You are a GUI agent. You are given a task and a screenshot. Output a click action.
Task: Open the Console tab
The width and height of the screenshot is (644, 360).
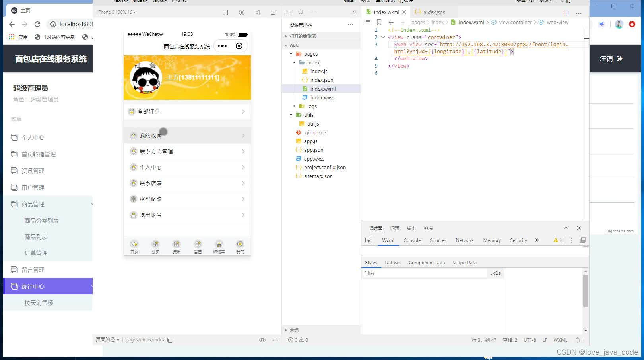point(412,240)
